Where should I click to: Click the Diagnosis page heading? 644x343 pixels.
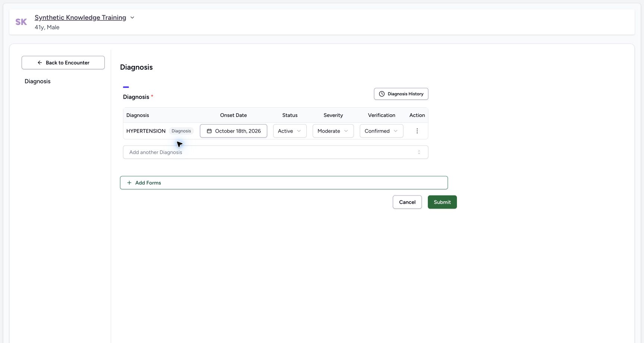[136, 67]
